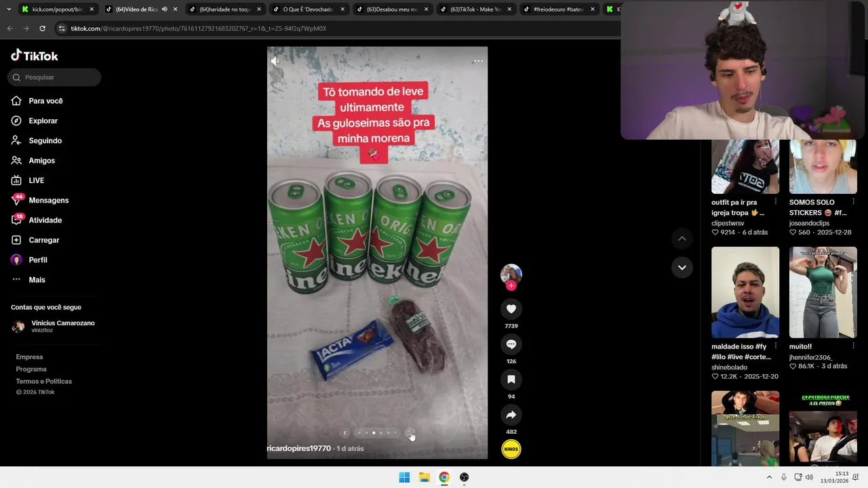Screen dimensions: 868x488
Task: Switch to the 'TikTok - Make Your' tab
Action: 475,9
